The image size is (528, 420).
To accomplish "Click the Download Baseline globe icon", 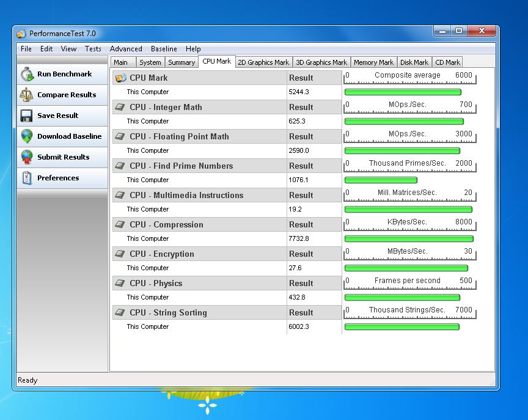I will click(27, 136).
